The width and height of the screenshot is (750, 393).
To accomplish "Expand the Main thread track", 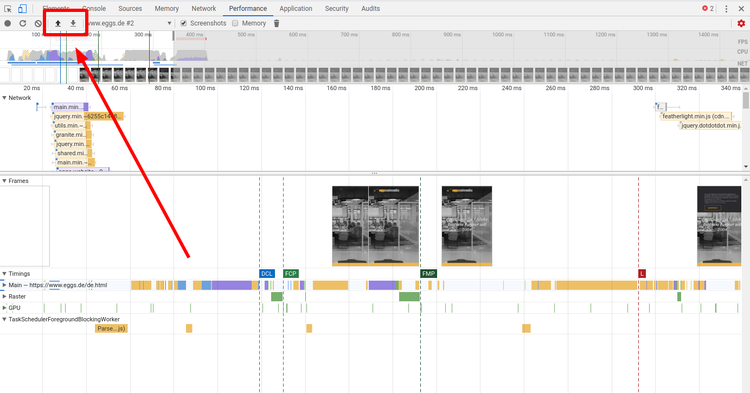I will (x=4, y=285).
